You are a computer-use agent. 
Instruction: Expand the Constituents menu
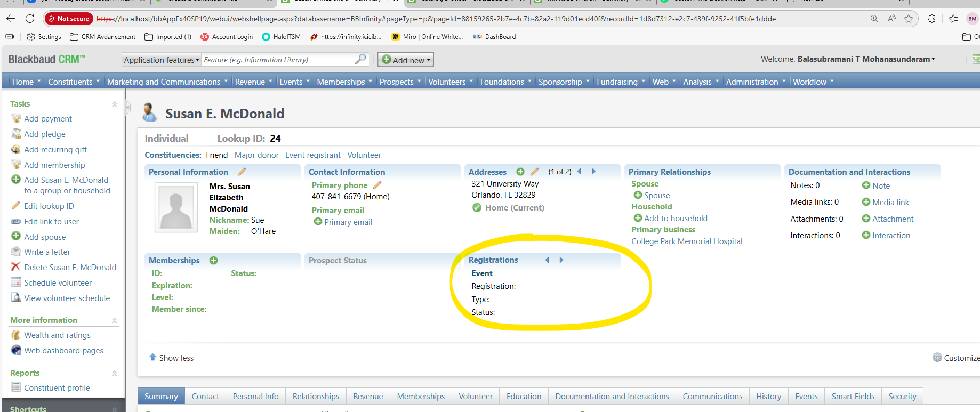[74, 82]
